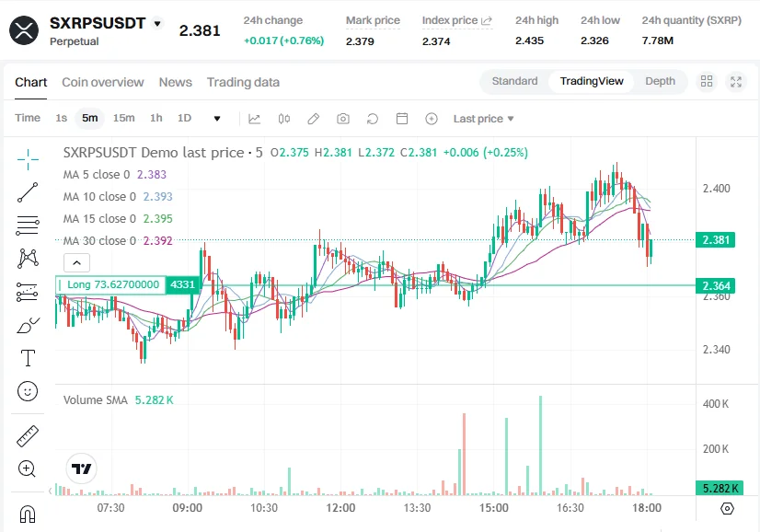
Task: Take a chart snapshot with camera icon
Action: (343, 119)
